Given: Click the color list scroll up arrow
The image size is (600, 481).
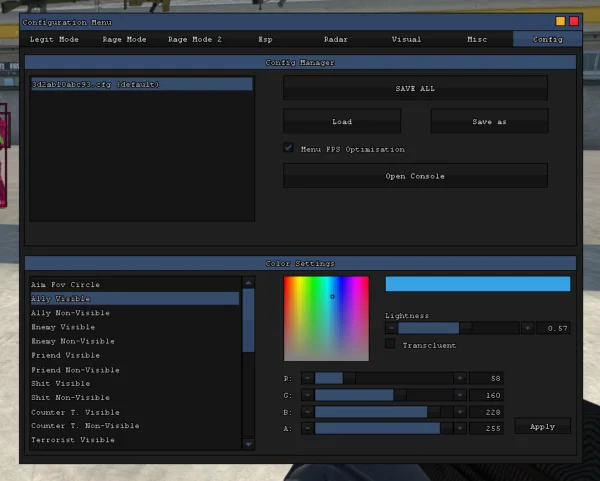Looking at the screenshot, I should (248, 283).
